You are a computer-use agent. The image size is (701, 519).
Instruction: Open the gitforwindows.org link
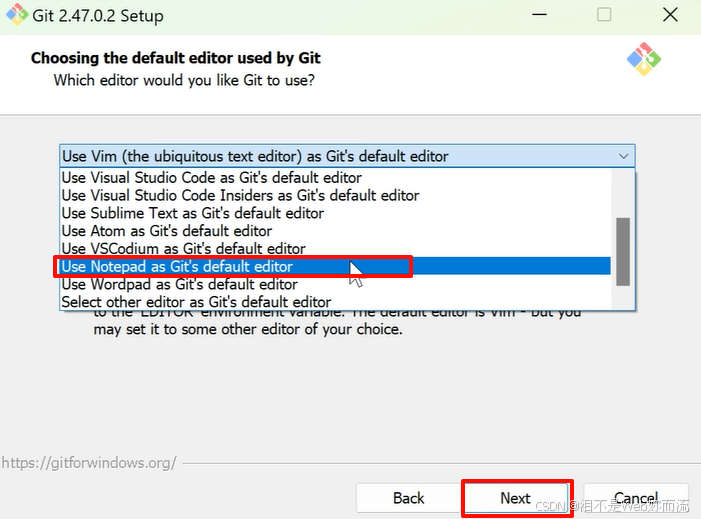coord(89,463)
